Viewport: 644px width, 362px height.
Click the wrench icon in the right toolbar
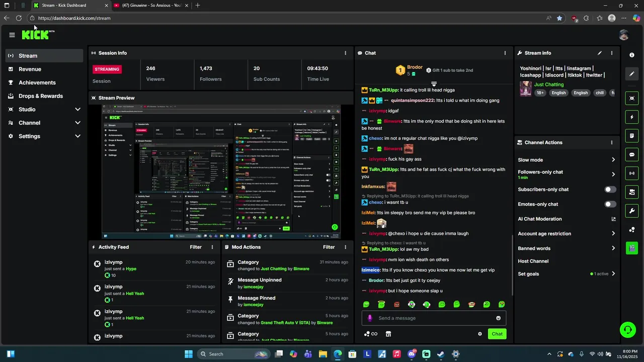(x=632, y=211)
